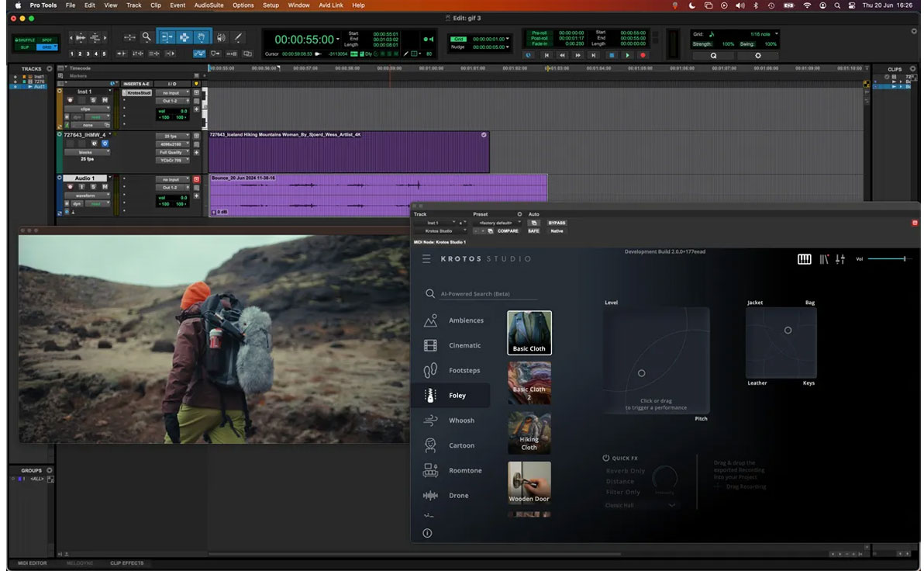The height and width of the screenshot is (571, 924).
Task: Select the Grabber hand tool
Action: [202, 37]
